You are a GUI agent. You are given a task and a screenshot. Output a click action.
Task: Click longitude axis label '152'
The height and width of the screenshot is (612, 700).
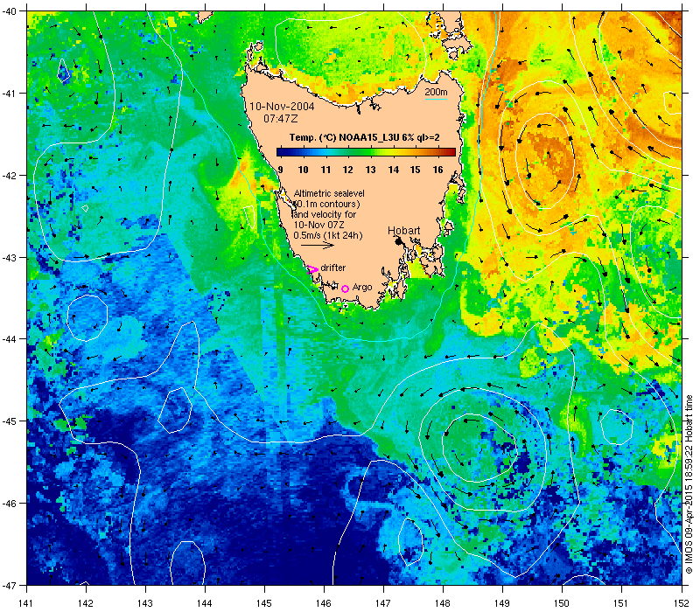[682, 603]
